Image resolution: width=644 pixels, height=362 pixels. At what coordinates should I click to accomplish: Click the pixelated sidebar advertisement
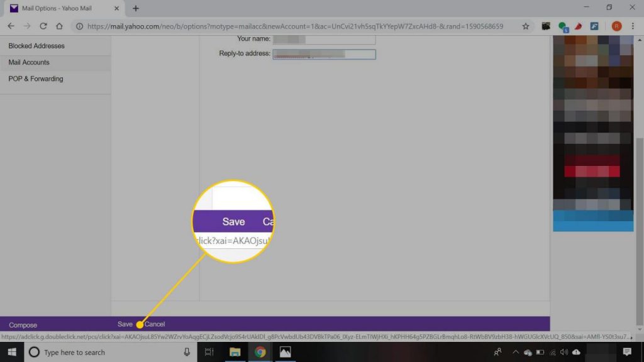[x=592, y=133]
